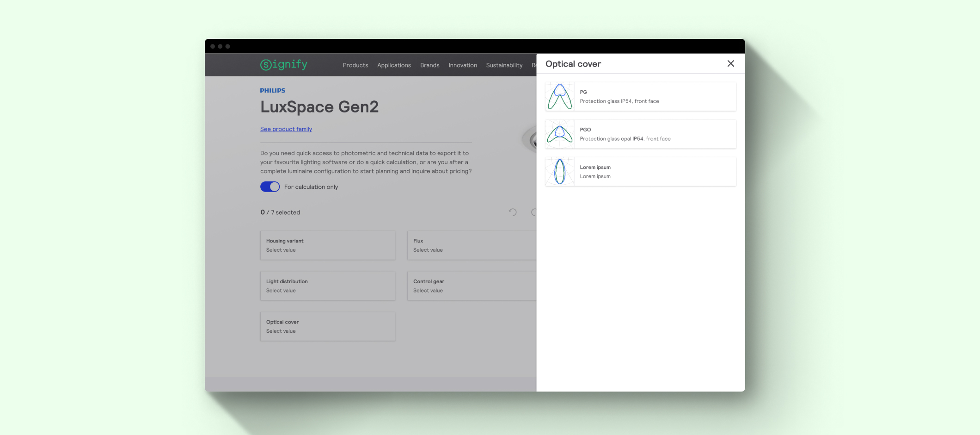The height and width of the screenshot is (435, 980).
Task: Select the Light distribution card
Action: (x=328, y=286)
